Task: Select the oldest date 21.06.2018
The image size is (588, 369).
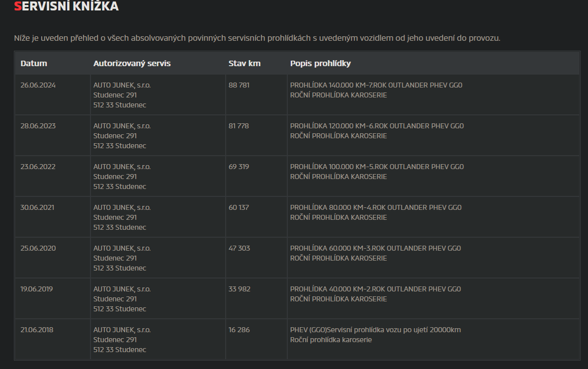Action: (x=37, y=330)
